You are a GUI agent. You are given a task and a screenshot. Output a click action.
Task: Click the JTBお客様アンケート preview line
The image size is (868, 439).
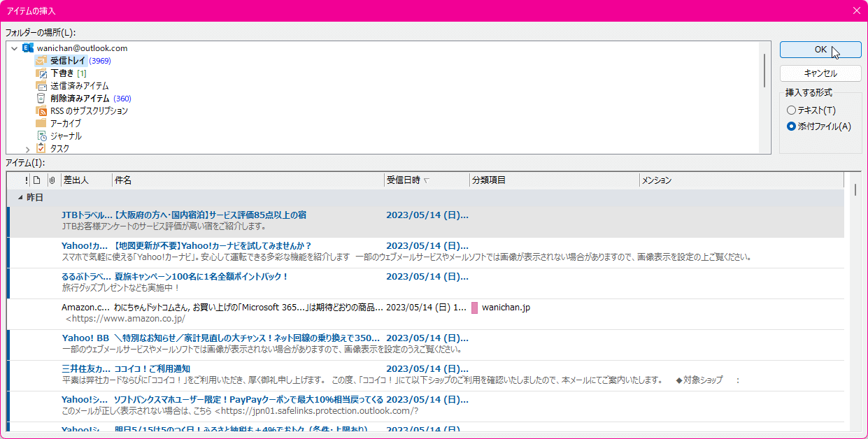[x=165, y=226]
